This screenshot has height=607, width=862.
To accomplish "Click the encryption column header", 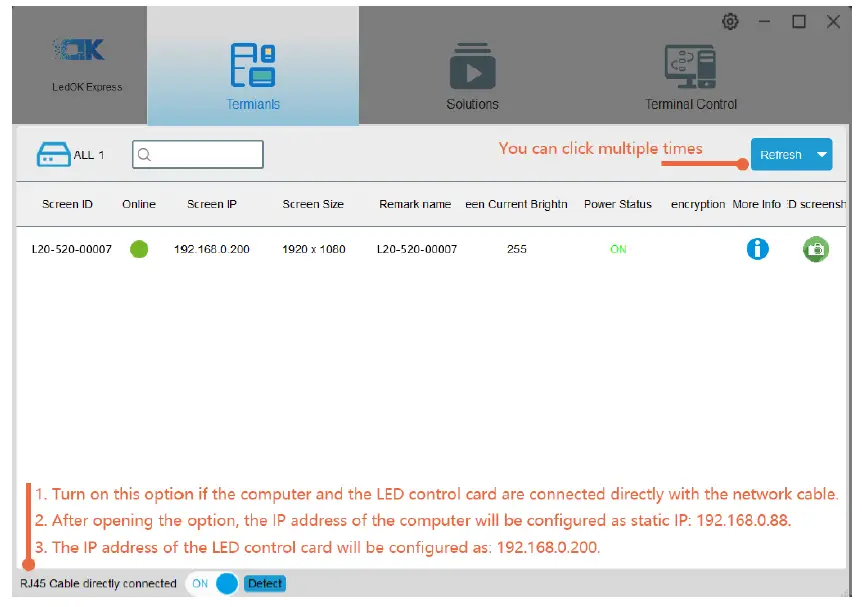I will pyautogui.click(x=698, y=205).
